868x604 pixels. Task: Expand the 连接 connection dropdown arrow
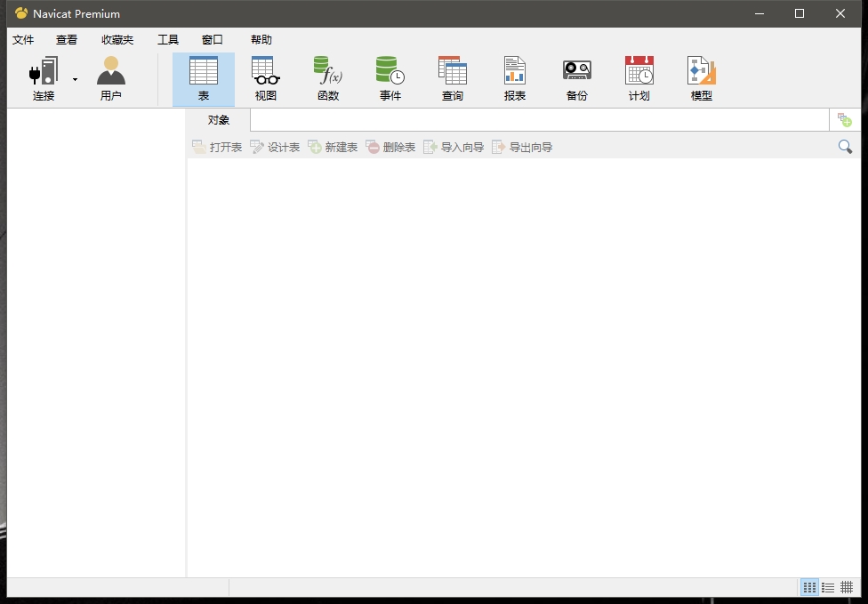(x=75, y=80)
